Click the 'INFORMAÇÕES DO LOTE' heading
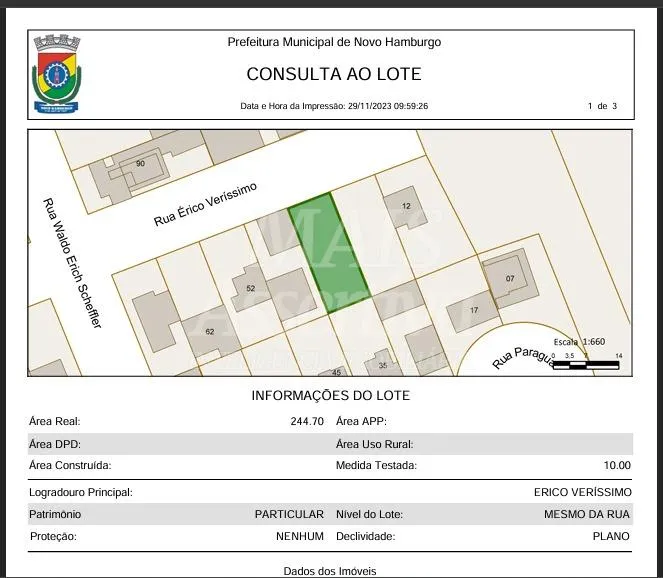663x578 pixels. pos(331,396)
